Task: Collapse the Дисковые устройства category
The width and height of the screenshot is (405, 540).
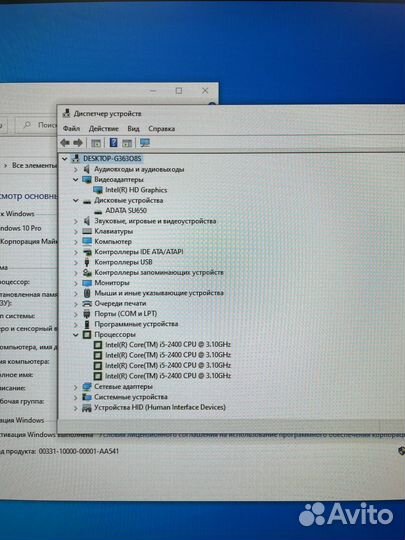Action: tap(76, 200)
